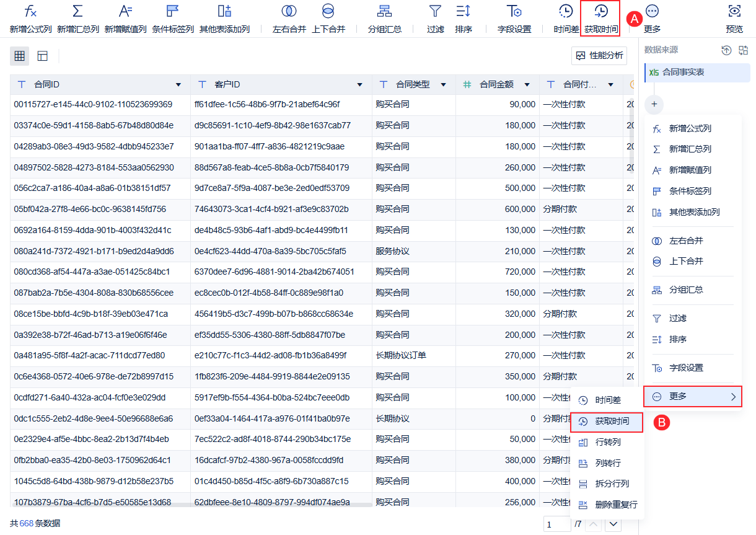
Task: Click 其他表添加列 in the top toolbar
Action: 225,19
